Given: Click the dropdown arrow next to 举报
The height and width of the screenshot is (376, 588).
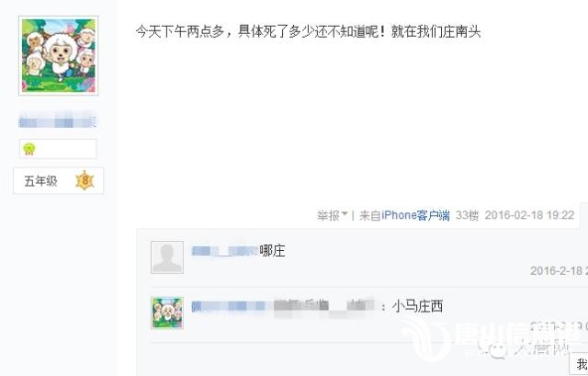Looking at the screenshot, I should [x=345, y=214].
